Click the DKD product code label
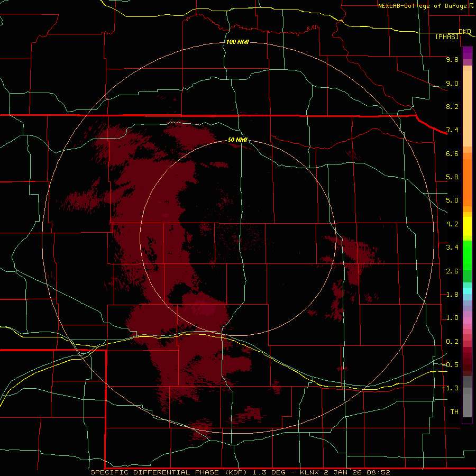This screenshot has height=476, width=476. (x=465, y=32)
